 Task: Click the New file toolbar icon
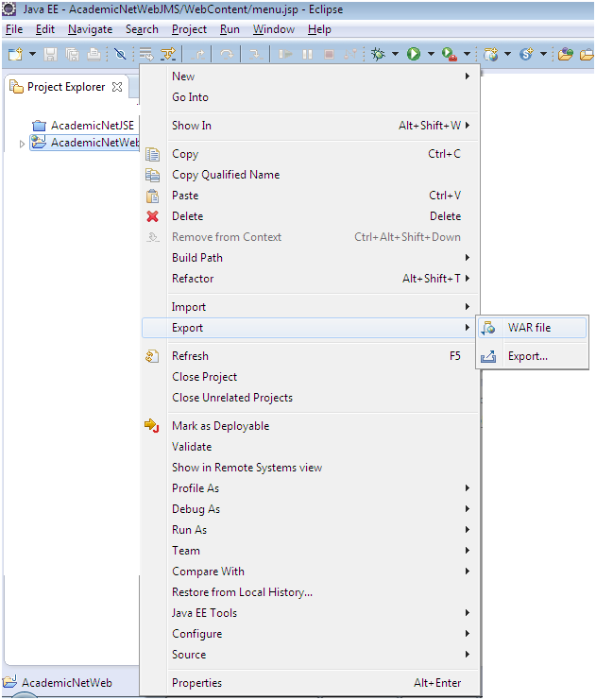point(15,55)
